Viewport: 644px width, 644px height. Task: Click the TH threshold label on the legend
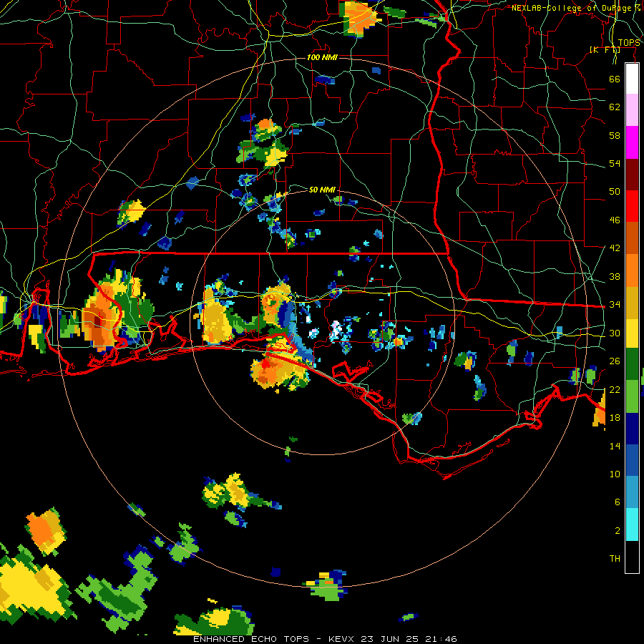[x=615, y=558]
